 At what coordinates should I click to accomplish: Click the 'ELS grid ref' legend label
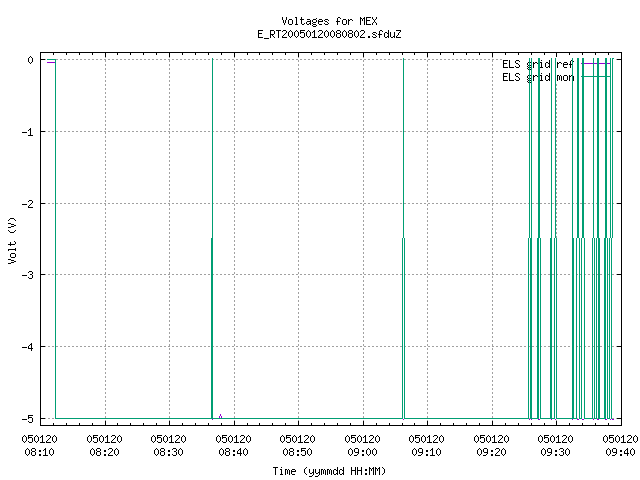click(x=538, y=64)
